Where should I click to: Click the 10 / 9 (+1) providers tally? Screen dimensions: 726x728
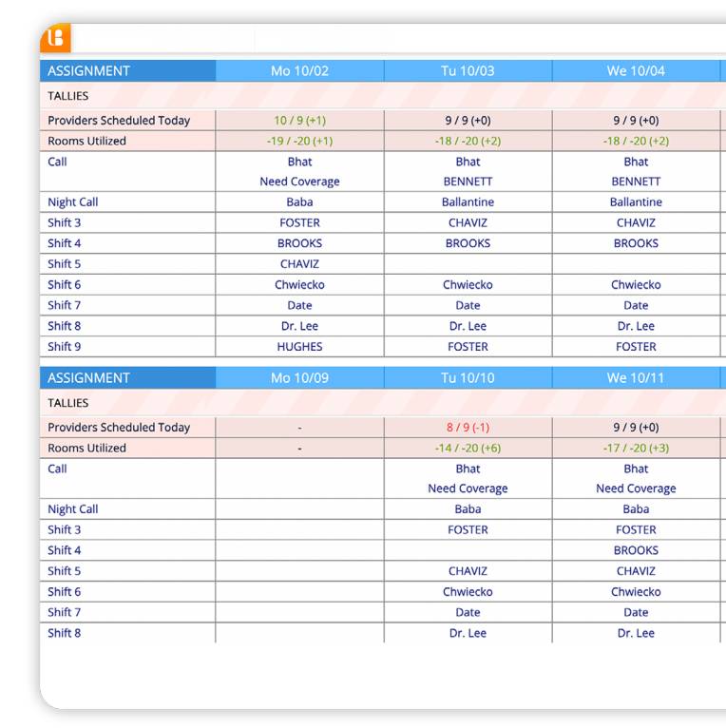(299, 121)
